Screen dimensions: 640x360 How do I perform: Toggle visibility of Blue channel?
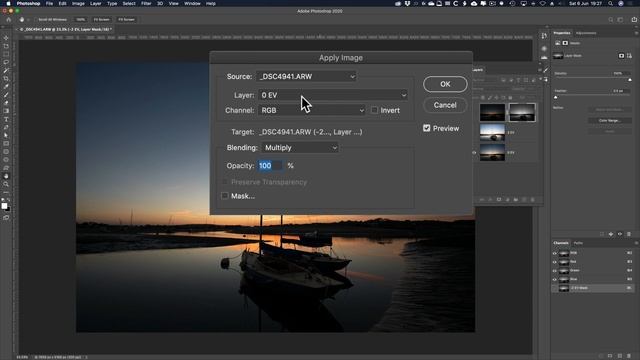555,279
